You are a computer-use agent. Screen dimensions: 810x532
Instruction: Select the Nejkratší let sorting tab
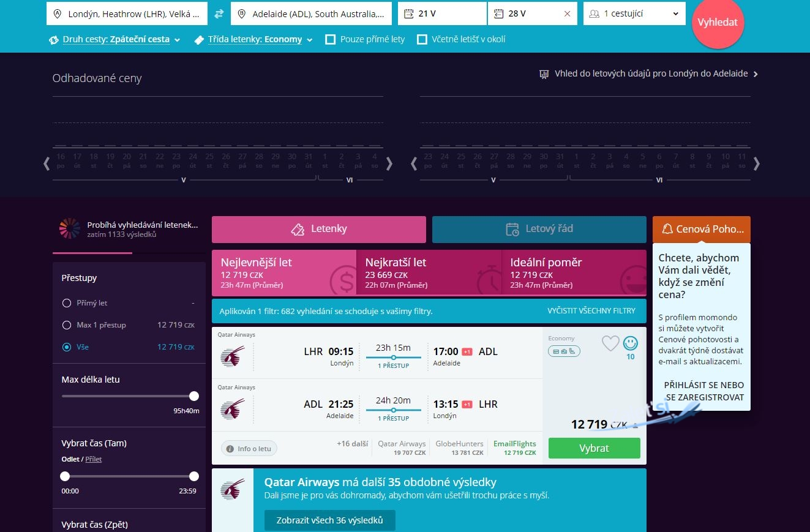(x=429, y=271)
